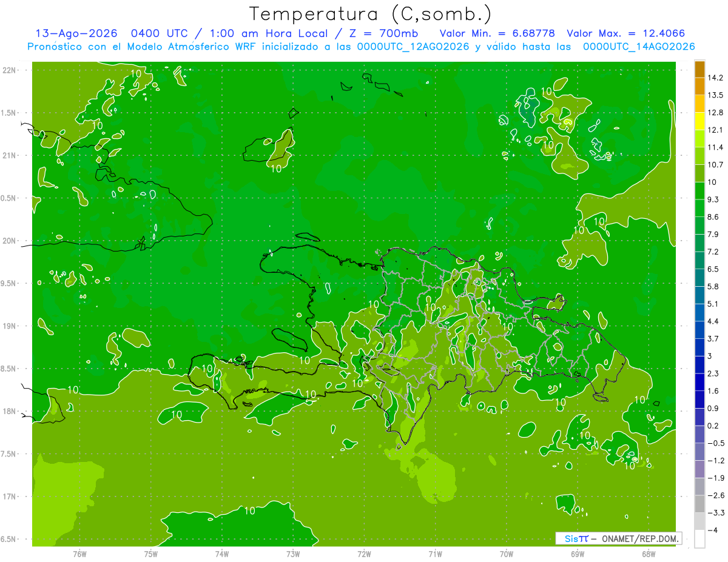Click the "14.2" color scale value
The width and height of the screenshot is (728, 562).
(715, 78)
